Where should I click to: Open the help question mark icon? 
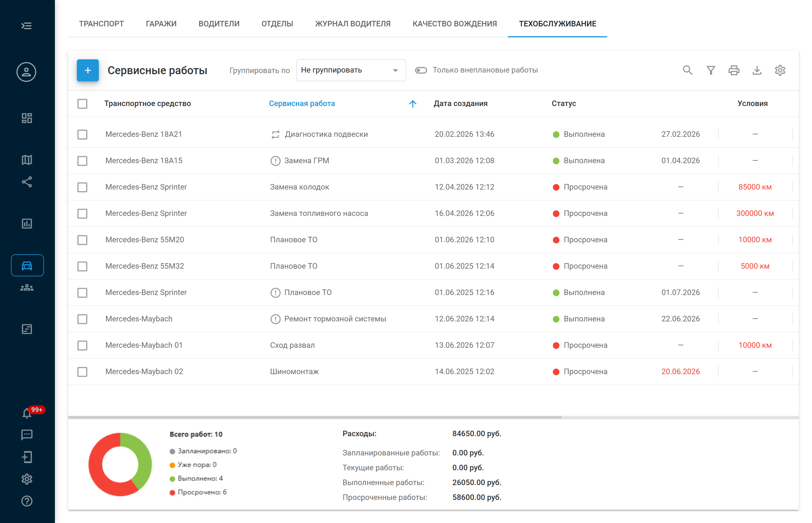click(27, 501)
